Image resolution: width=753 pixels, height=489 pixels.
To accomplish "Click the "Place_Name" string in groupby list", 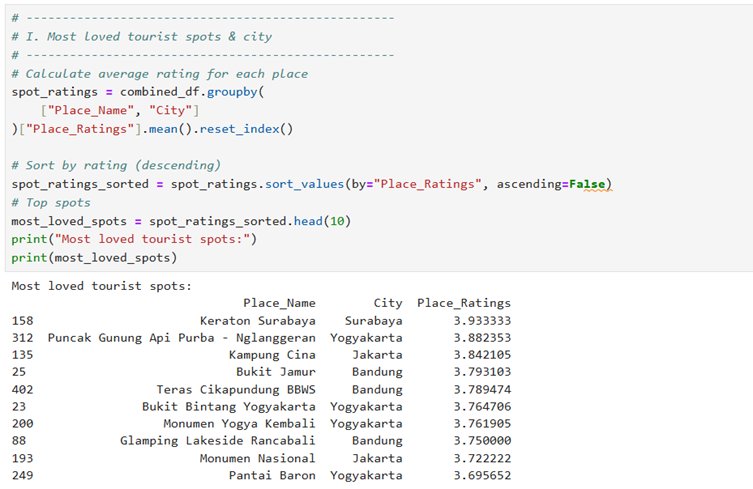I will [90, 110].
